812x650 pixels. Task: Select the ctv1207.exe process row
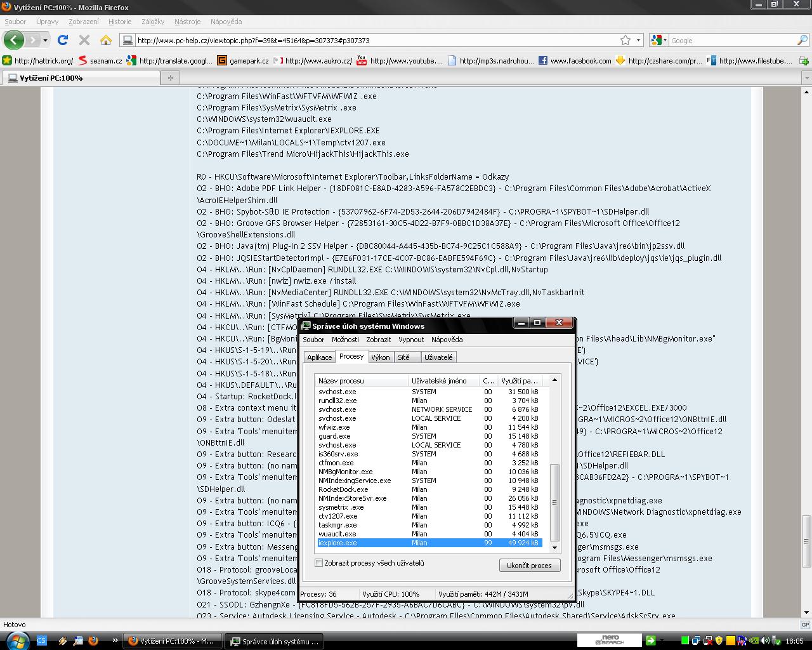click(x=429, y=516)
